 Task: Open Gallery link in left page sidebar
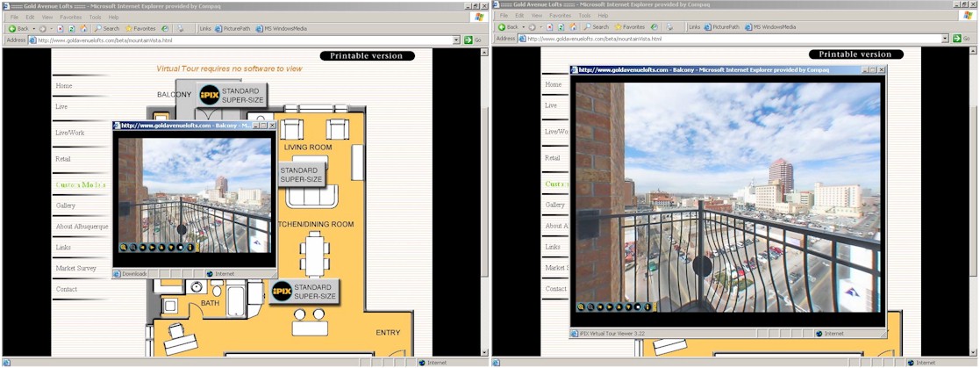pos(66,206)
